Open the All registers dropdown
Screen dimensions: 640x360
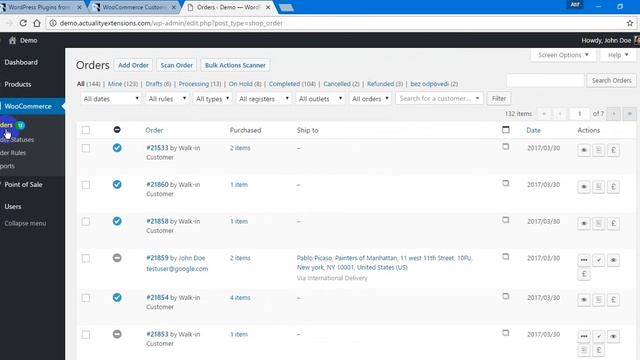[x=264, y=99]
